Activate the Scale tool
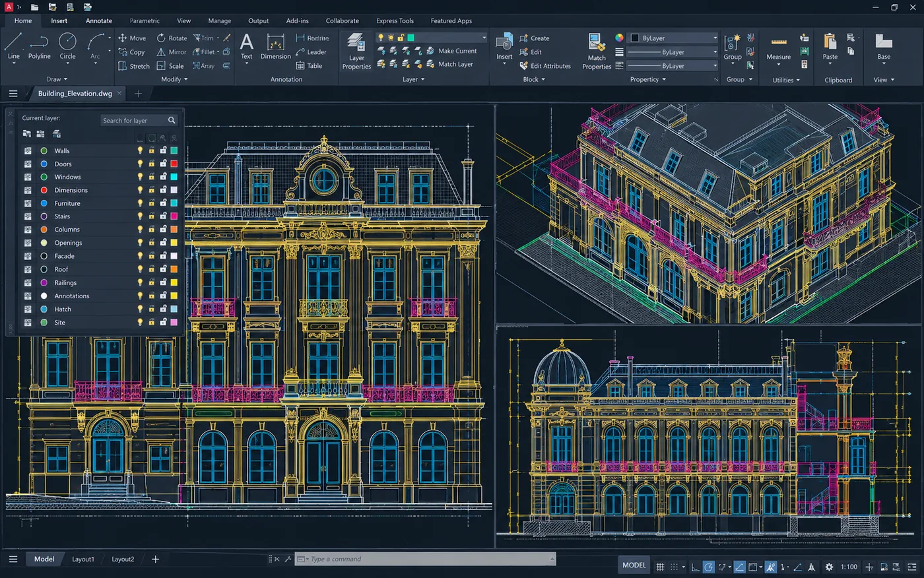The height and width of the screenshot is (578, 924). [x=170, y=66]
